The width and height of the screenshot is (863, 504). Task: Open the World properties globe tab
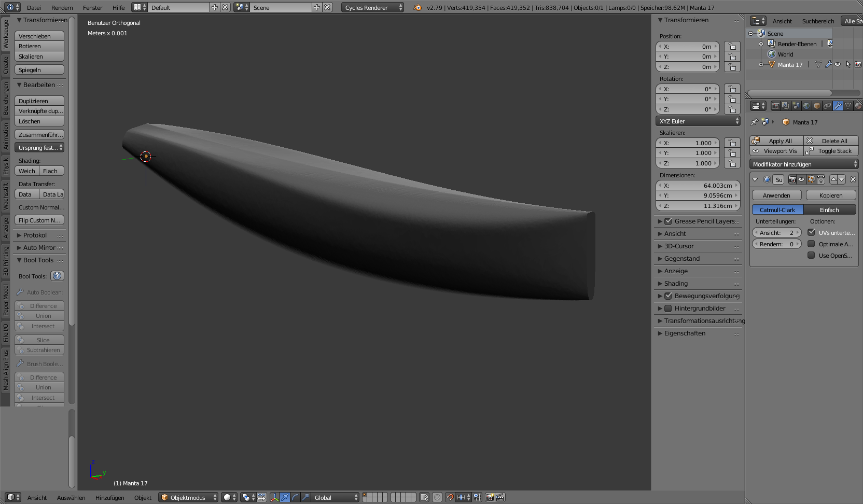pos(806,106)
